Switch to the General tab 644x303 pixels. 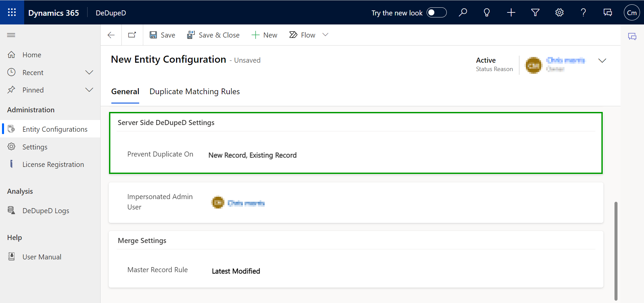[x=125, y=92]
